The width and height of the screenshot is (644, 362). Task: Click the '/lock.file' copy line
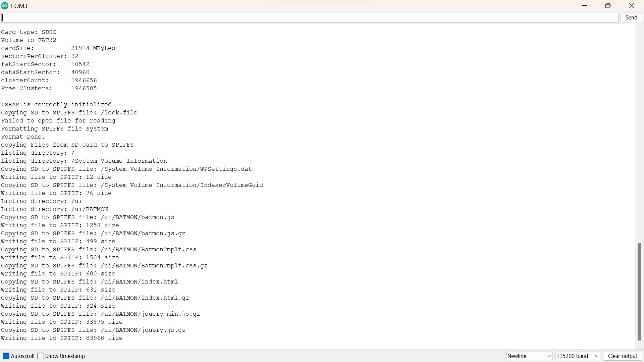coord(69,113)
